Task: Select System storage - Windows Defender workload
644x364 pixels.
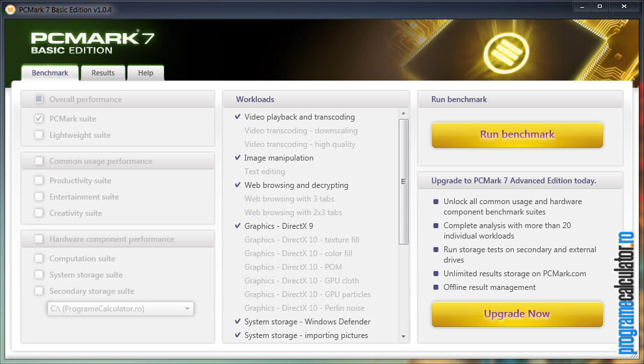Action: [307, 322]
